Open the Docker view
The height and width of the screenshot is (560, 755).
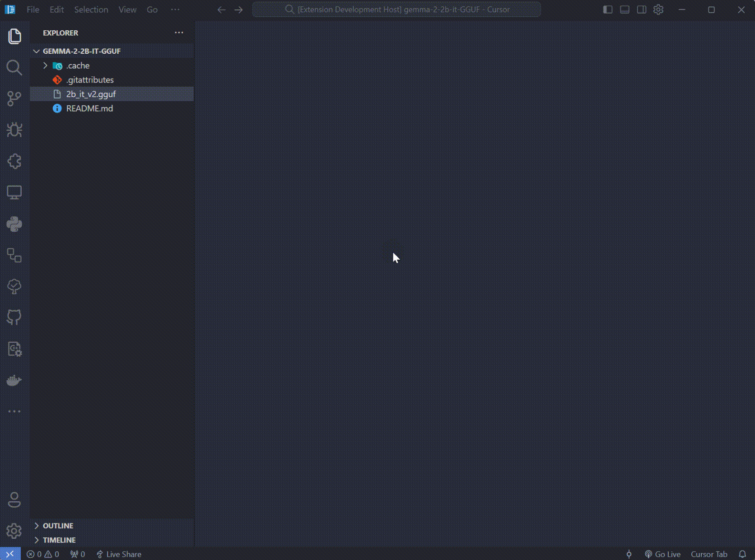[14, 380]
